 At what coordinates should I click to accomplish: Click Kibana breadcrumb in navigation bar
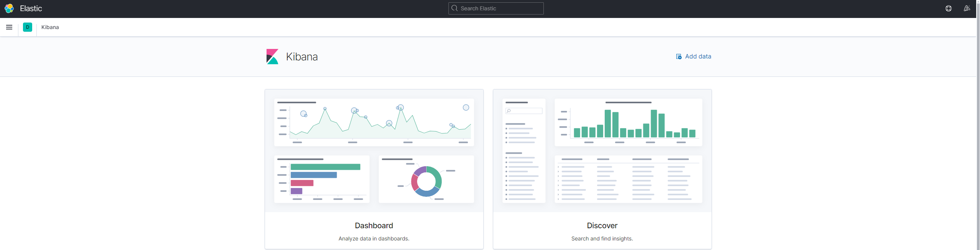50,27
